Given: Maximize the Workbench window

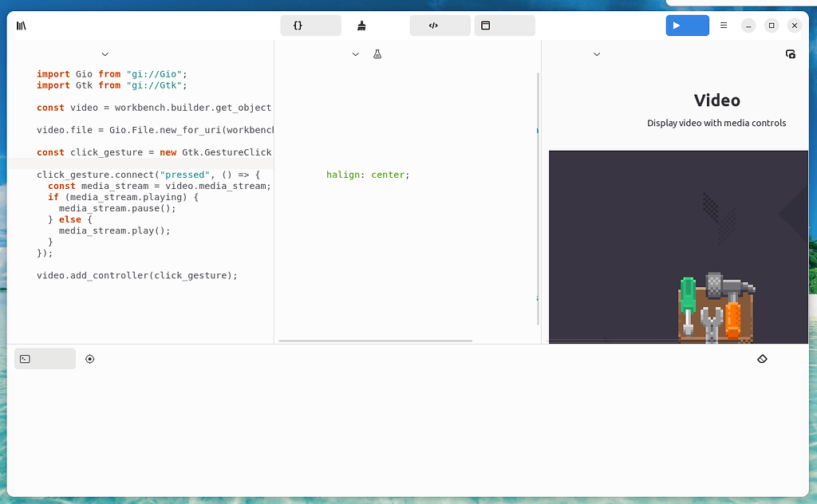Looking at the screenshot, I should (x=771, y=26).
